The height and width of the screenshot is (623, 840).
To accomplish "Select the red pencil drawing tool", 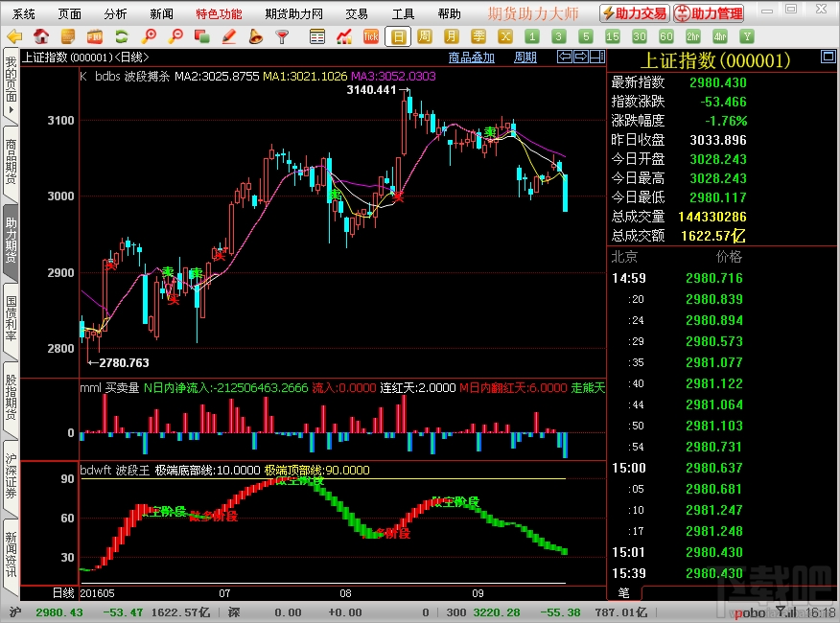I will pyautogui.click(x=229, y=36).
